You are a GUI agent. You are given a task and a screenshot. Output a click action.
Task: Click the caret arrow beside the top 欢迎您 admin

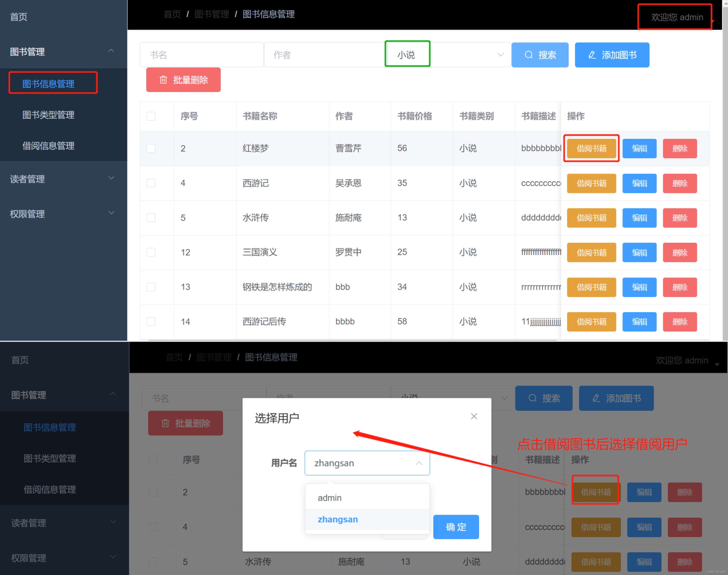tap(712, 21)
